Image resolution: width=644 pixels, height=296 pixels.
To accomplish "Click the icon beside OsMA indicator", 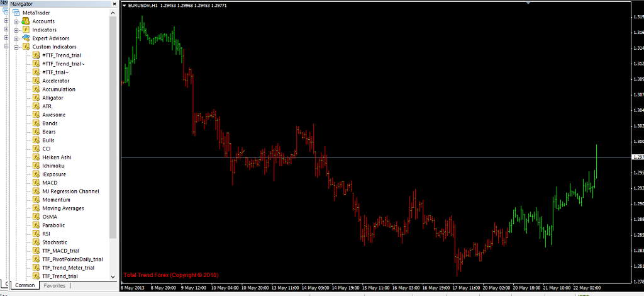I will [x=36, y=217].
